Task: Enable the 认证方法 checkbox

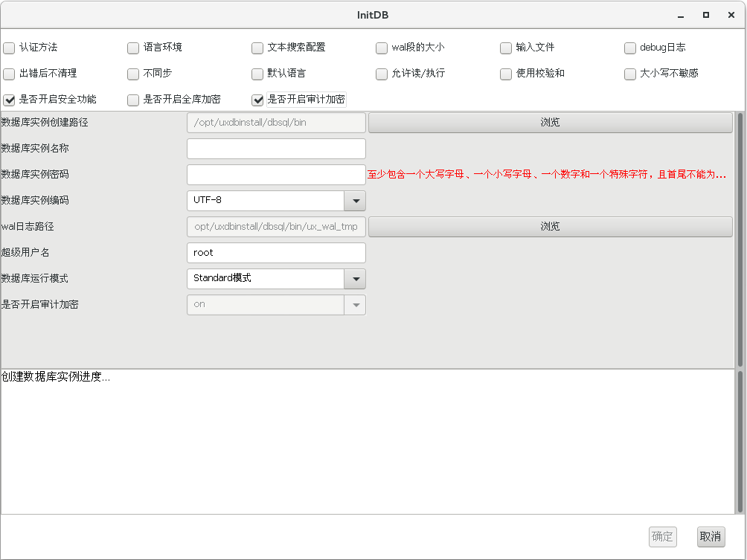Action: coord(9,48)
